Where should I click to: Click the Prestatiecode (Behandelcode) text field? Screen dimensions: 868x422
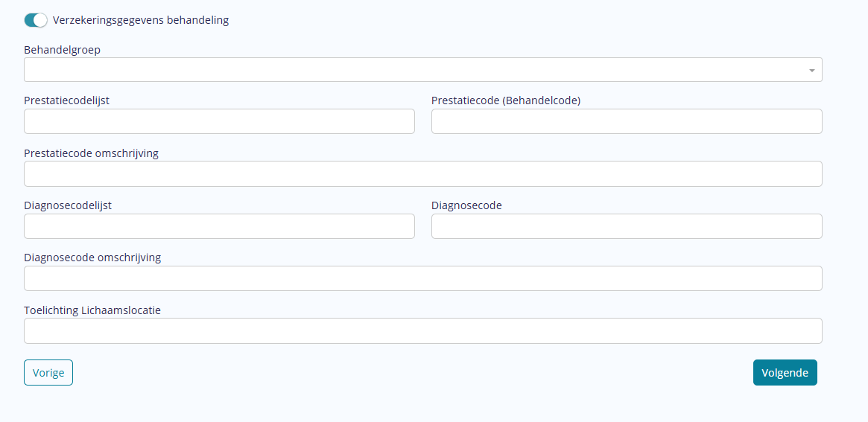coord(627,121)
